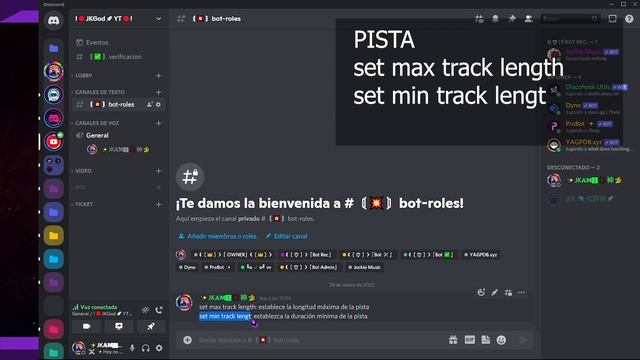This screenshot has height=360, width=640.
Task: Open the red YouTube server icon
Action: [x=53, y=142]
